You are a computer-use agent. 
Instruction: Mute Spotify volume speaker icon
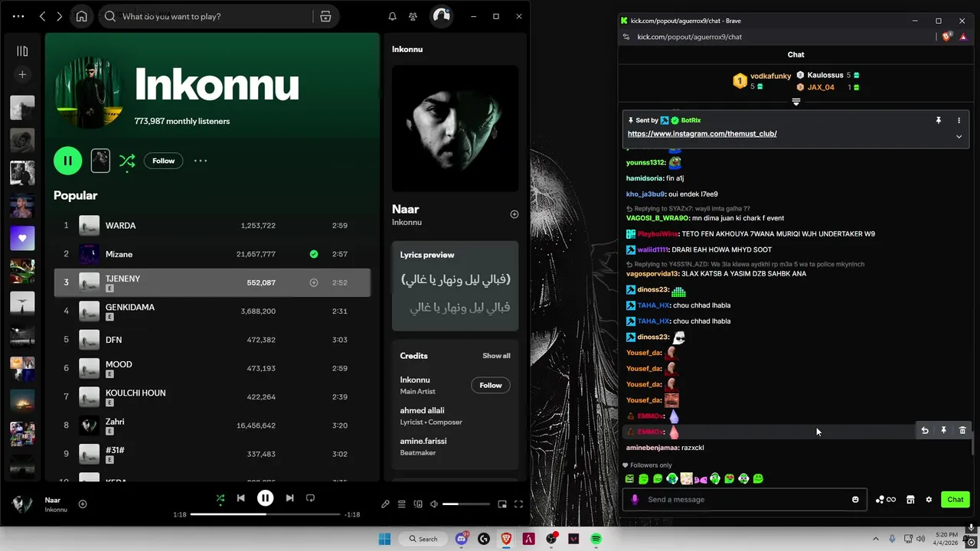[x=434, y=504]
